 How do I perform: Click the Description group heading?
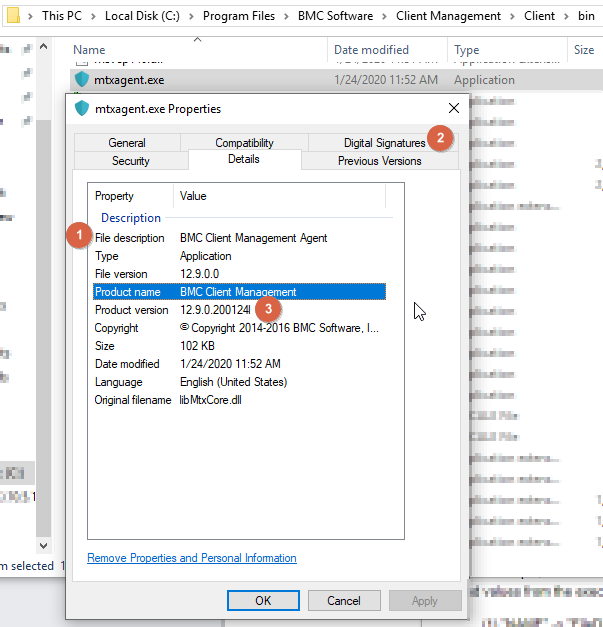click(131, 218)
